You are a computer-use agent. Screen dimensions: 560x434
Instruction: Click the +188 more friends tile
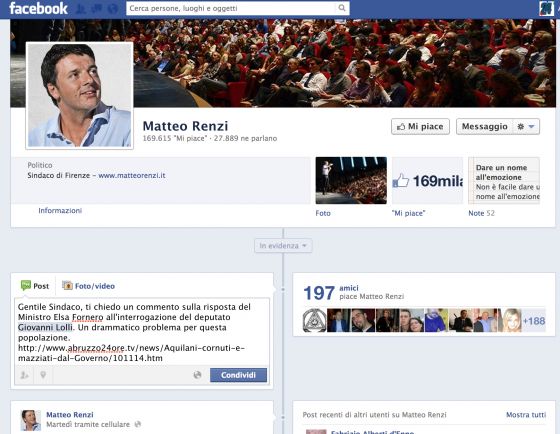[x=534, y=320]
